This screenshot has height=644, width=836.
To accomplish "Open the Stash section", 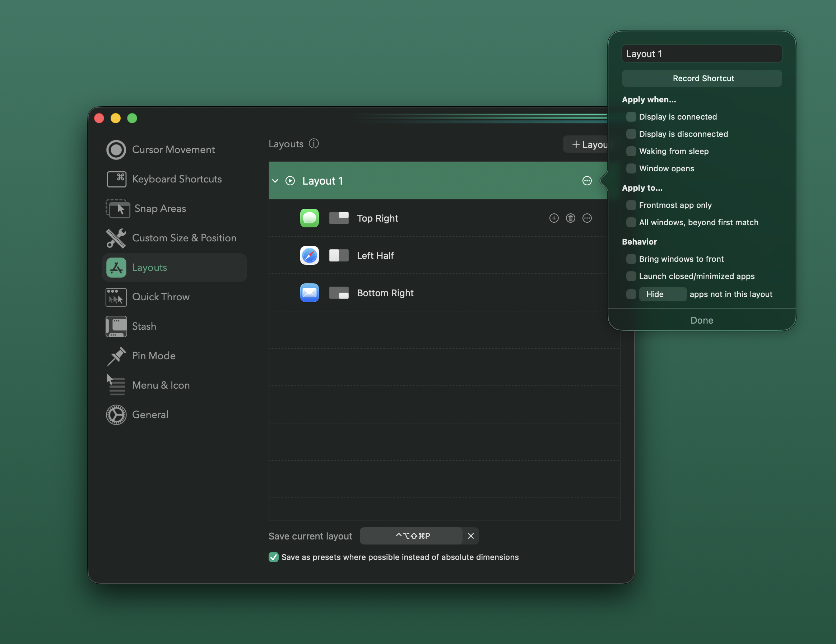I will (174, 326).
